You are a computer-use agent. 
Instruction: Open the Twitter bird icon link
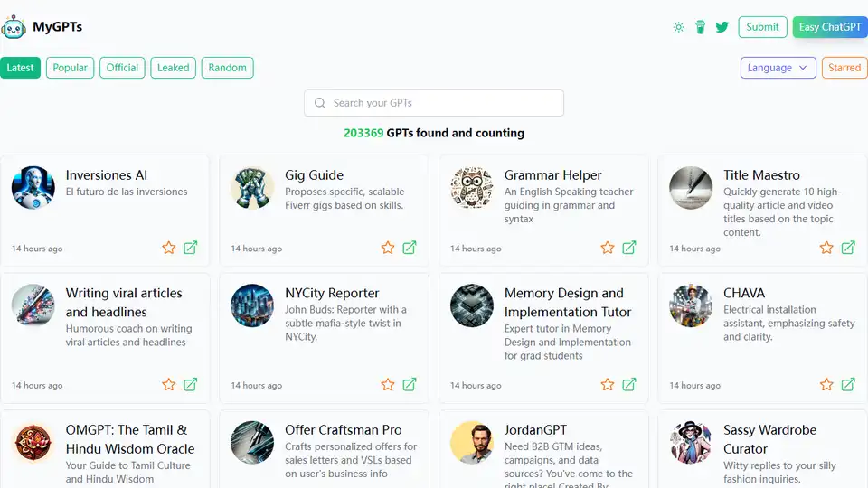click(722, 27)
